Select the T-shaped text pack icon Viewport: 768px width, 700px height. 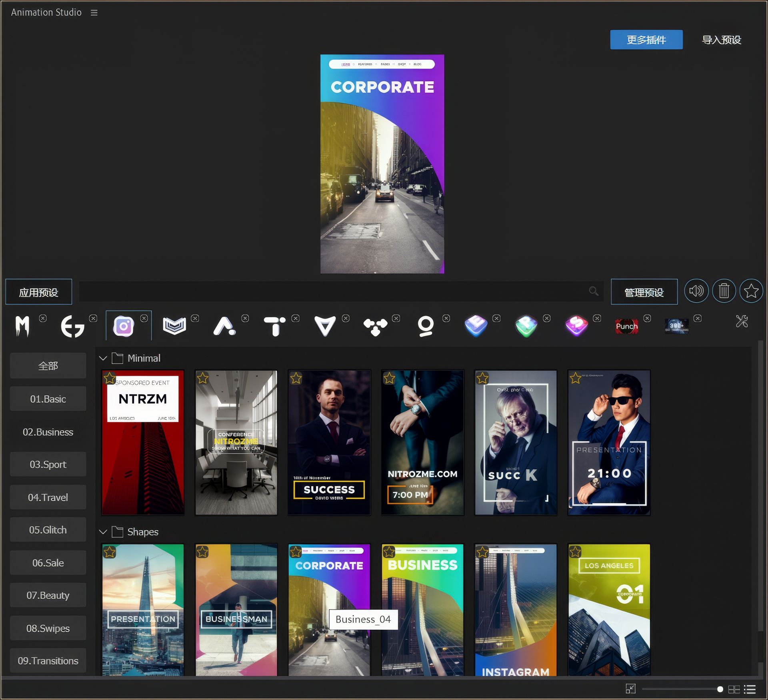pos(274,326)
